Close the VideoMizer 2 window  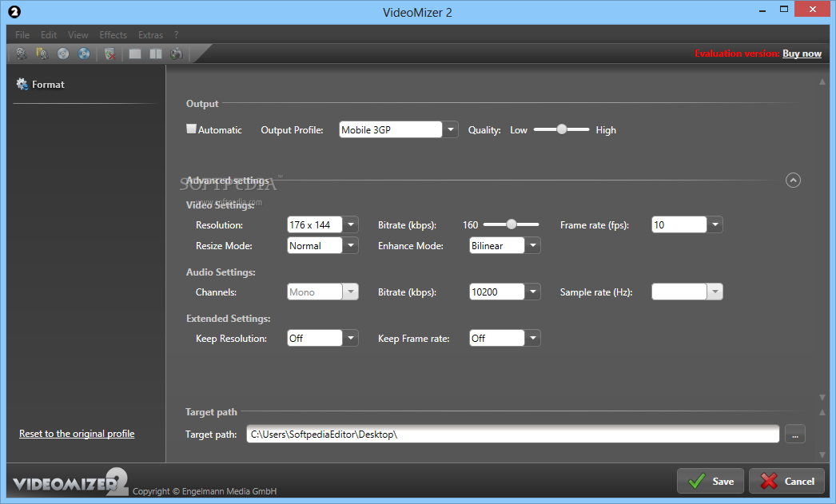[x=813, y=9]
